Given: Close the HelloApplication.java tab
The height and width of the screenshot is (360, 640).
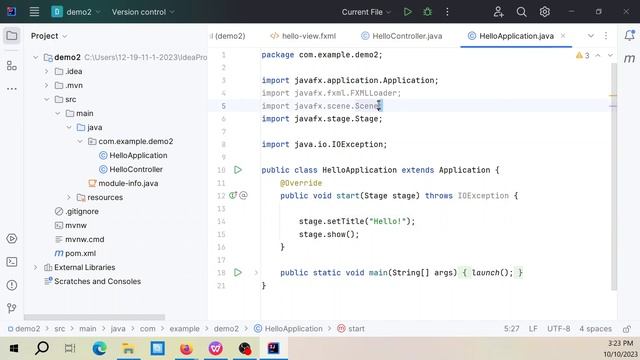Looking at the screenshot, I should [x=563, y=36].
